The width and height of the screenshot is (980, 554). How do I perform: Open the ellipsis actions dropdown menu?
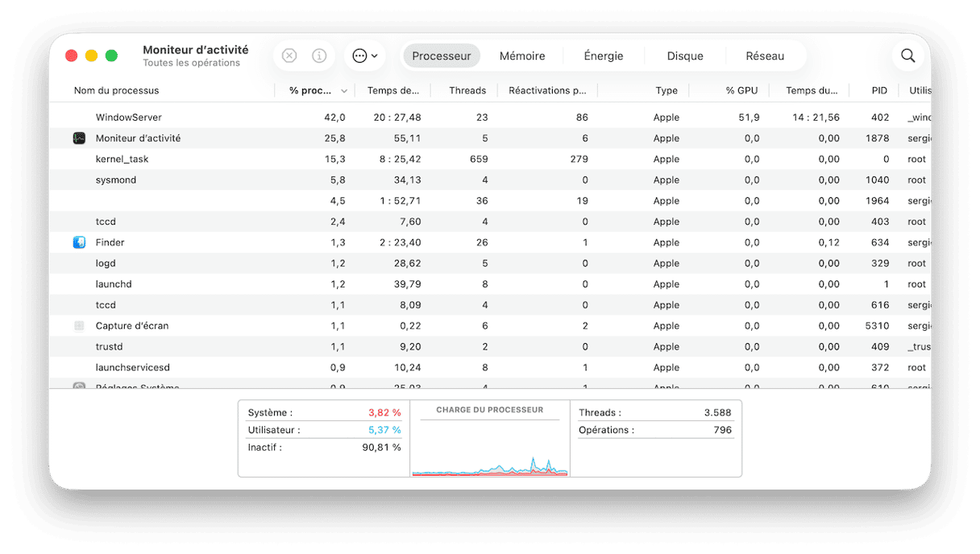coord(365,56)
